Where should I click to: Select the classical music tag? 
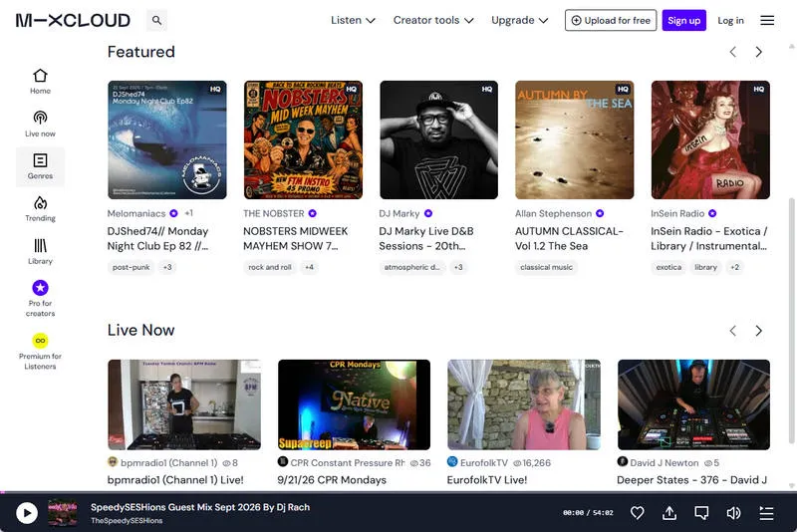click(x=546, y=267)
